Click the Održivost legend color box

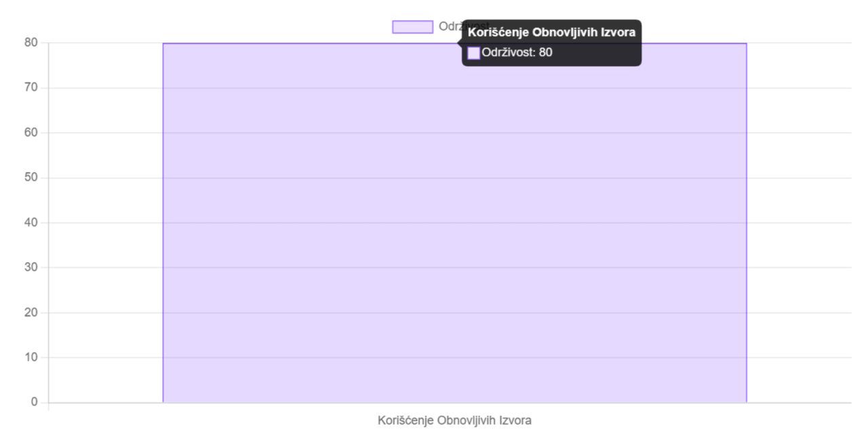click(x=412, y=26)
